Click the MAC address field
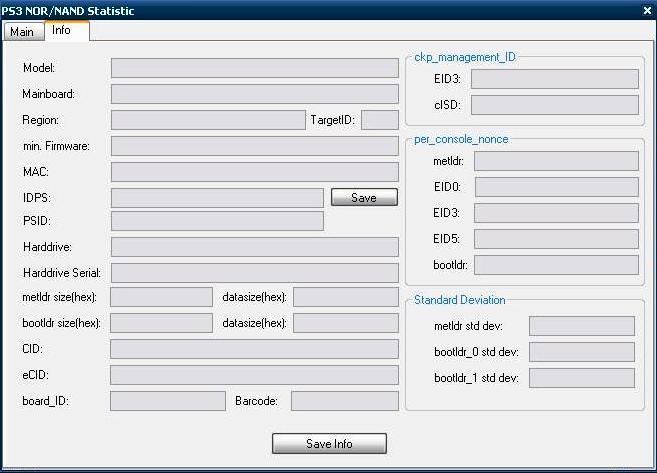Screen dimensions: 657x473 click(x=255, y=172)
